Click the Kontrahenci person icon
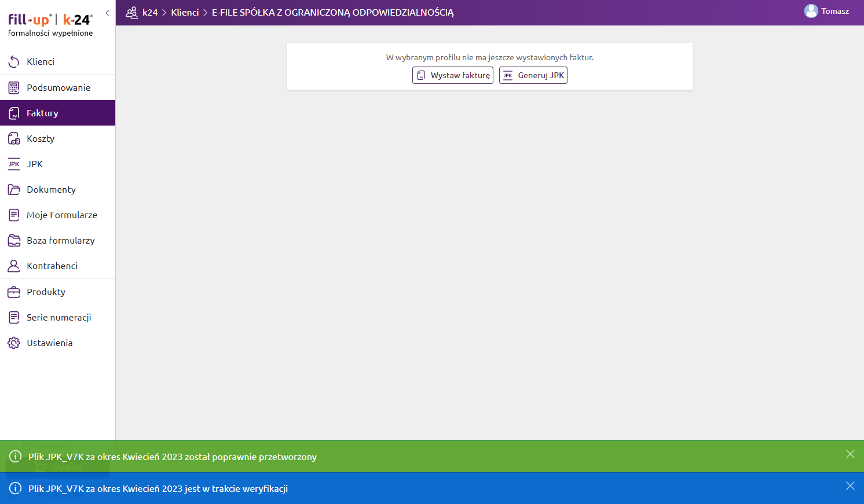The height and width of the screenshot is (504, 864). pyautogui.click(x=14, y=266)
